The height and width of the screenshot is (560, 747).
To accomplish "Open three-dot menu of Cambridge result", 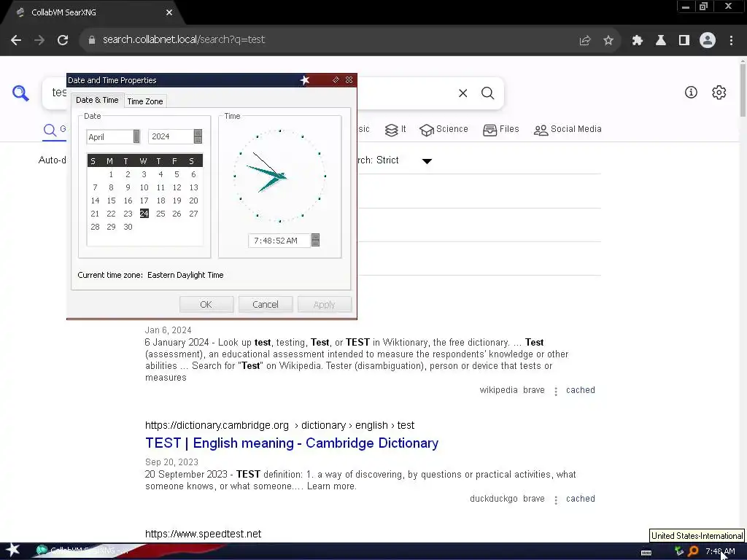I will click(x=555, y=499).
